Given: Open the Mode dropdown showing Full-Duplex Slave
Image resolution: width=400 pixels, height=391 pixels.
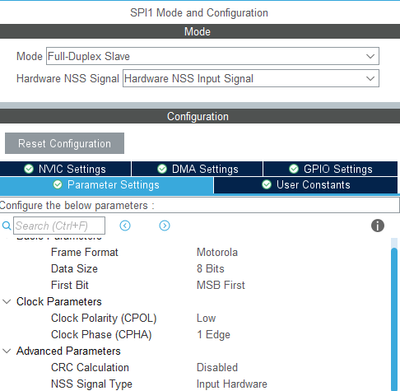Looking at the screenshot, I should tap(213, 56).
